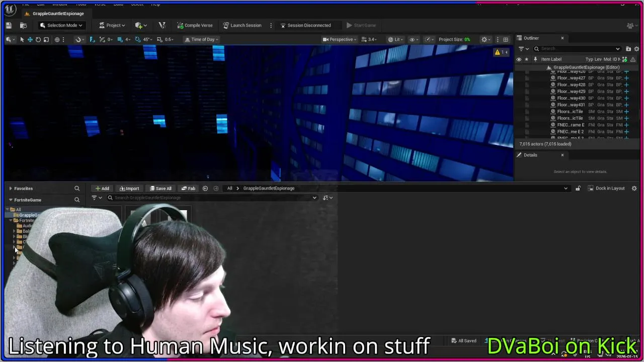
Task: Click the Fab button
Action: coord(188,189)
